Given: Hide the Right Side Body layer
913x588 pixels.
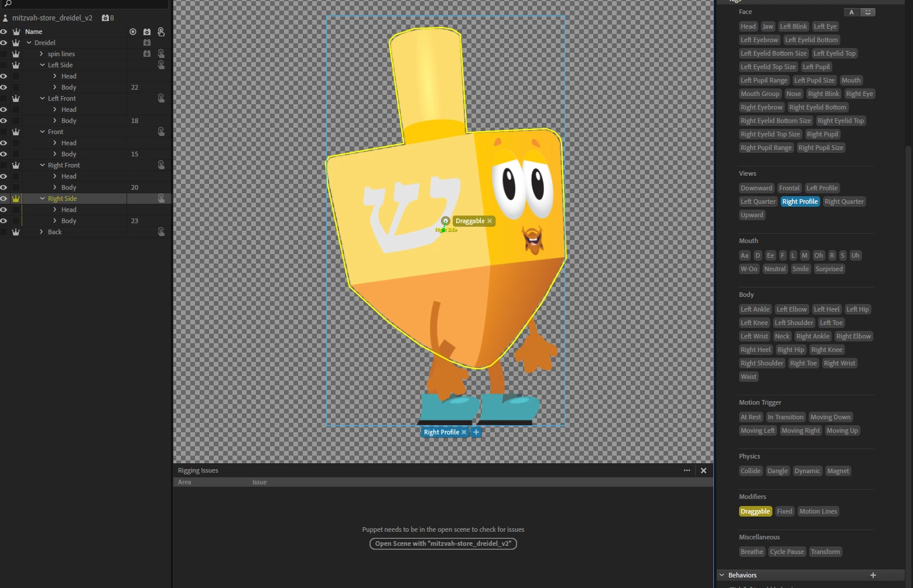Looking at the screenshot, I should pos(4,221).
